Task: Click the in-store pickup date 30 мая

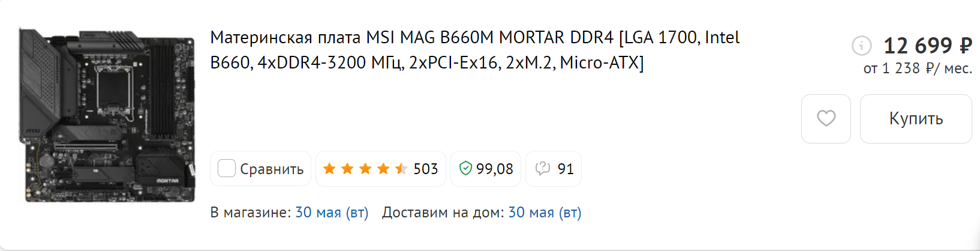Action: click(331, 213)
